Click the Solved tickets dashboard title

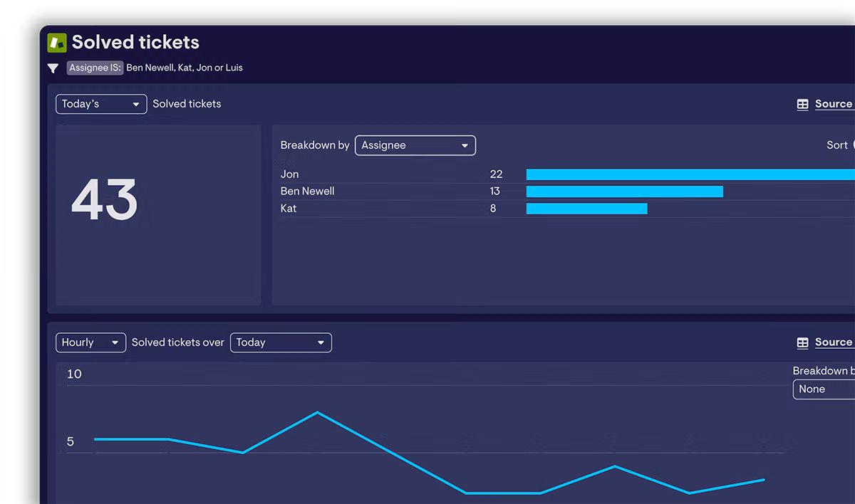click(x=135, y=43)
